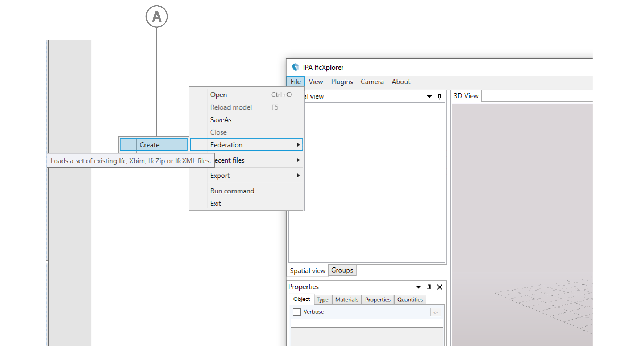Click the IfcXplorer app logo icon
This screenshot has height=350, width=644.
click(296, 67)
